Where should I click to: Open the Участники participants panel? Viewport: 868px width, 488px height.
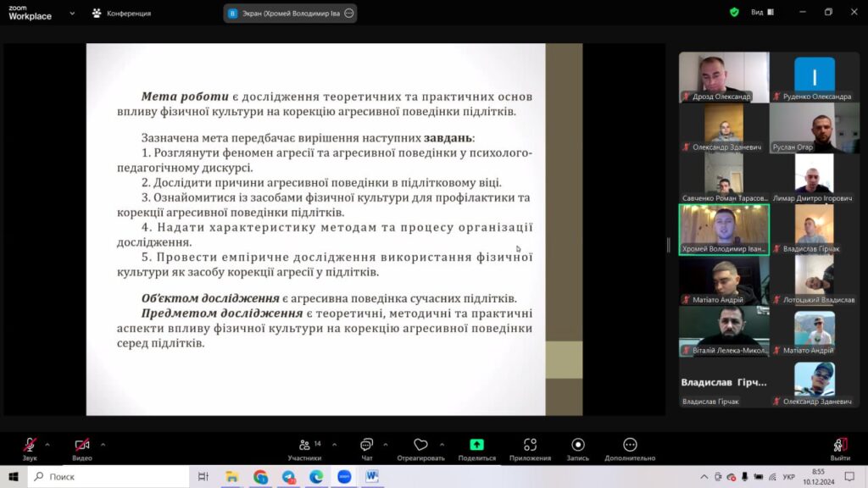tap(304, 448)
